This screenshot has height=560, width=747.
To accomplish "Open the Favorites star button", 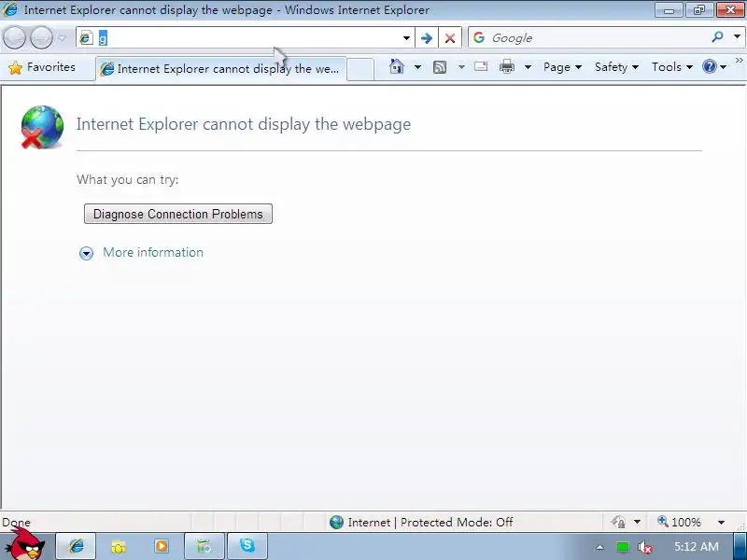I will tap(42, 67).
